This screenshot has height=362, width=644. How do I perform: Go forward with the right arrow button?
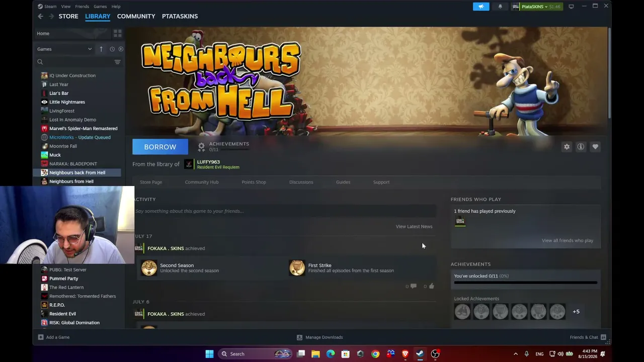(x=51, y=16)
